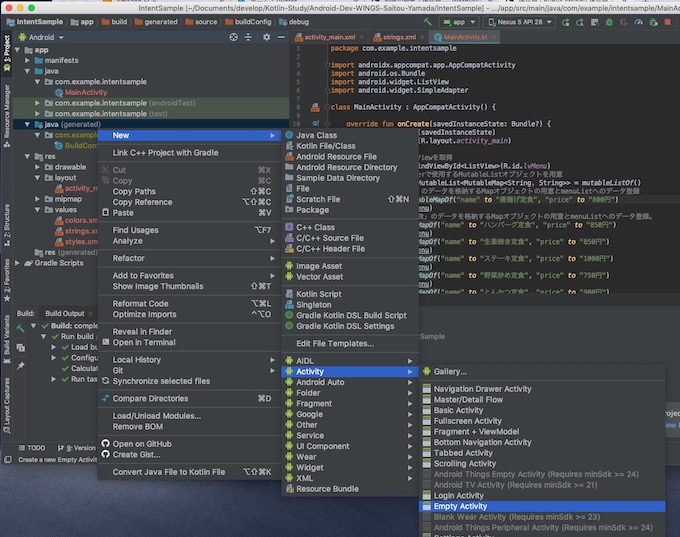Click Find Usages in context menu
The width and height of the screenshot is (680, 537).
pyautogui.click(x=190, y=230)
